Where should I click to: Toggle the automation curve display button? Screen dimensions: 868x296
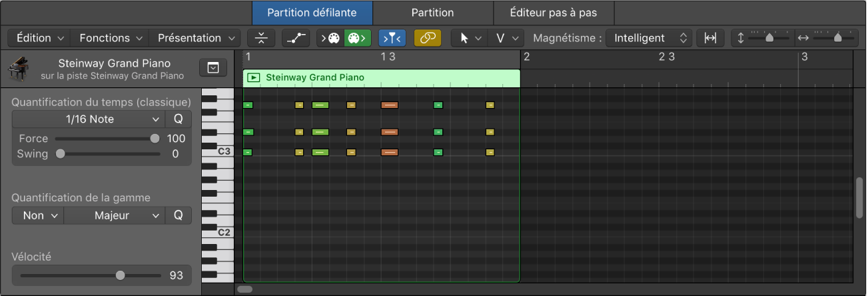click(x=295, y=38)
